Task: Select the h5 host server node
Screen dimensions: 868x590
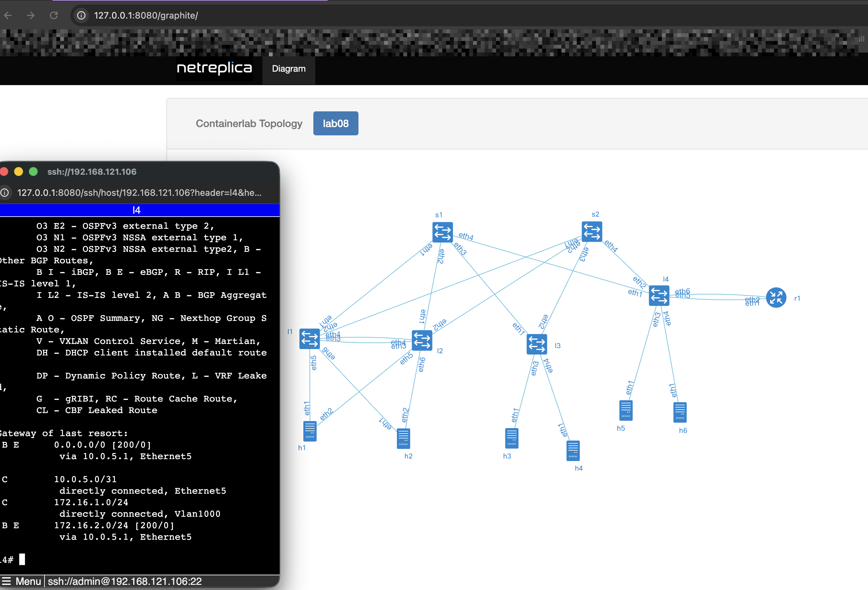Action: click(626, 411)
